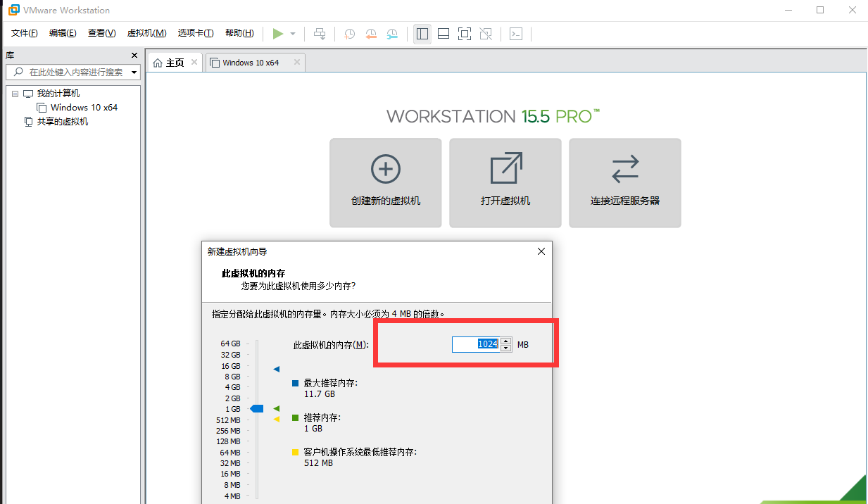Collapse the 我的计算机 tree node
This screenshot has height=504, width=868.
15,94
